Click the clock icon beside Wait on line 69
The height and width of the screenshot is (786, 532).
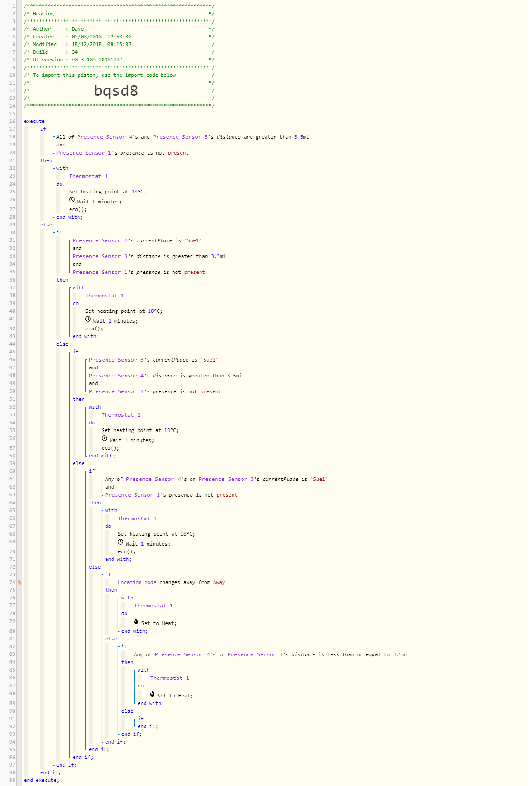121,542
